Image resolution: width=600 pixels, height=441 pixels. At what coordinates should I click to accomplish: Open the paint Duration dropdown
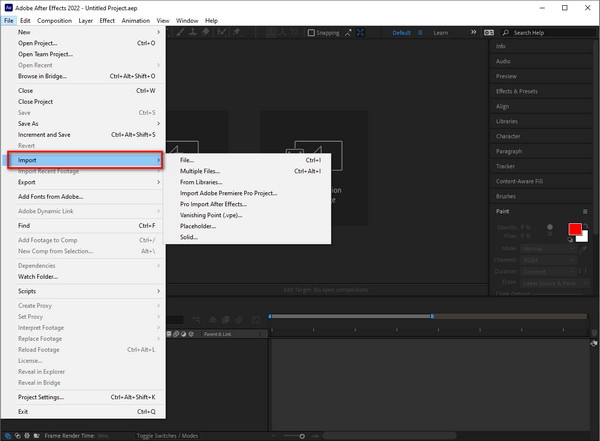[x=548, y=271]
